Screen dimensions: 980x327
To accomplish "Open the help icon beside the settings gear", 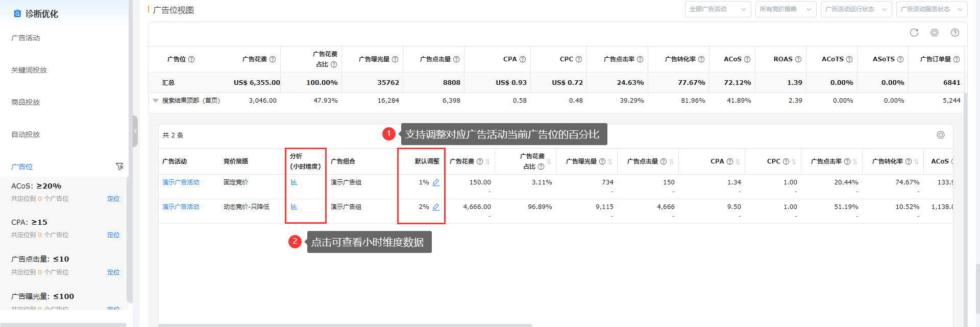I will point(954,33).
